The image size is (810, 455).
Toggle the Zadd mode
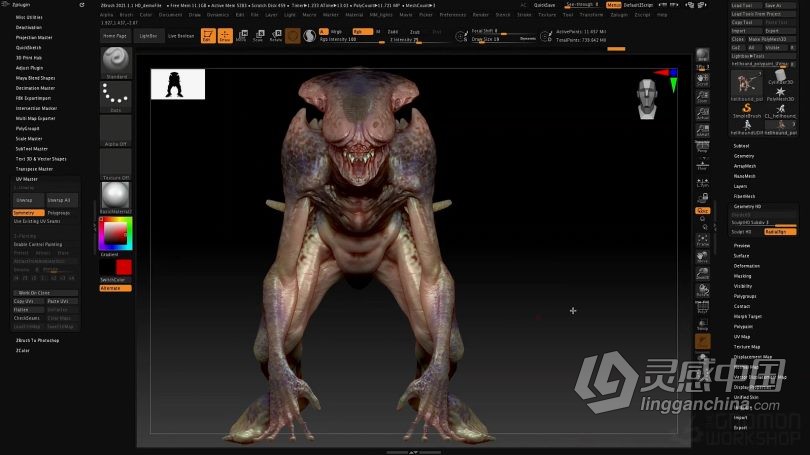pos(393,32)
